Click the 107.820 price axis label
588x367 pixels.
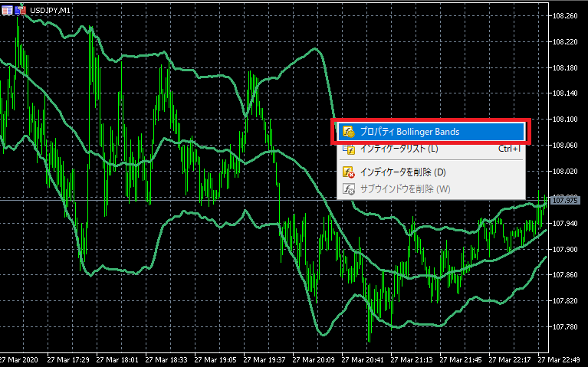tap(565, 300)
